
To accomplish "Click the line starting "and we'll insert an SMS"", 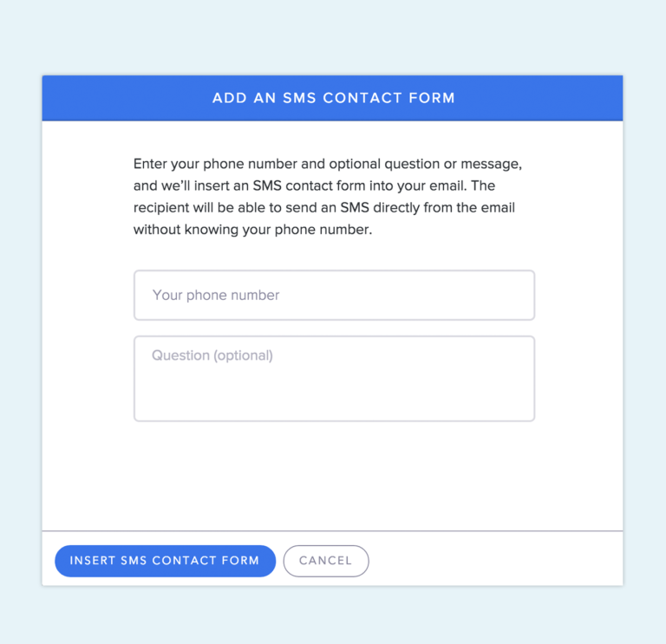I will (x=314, y=185).
